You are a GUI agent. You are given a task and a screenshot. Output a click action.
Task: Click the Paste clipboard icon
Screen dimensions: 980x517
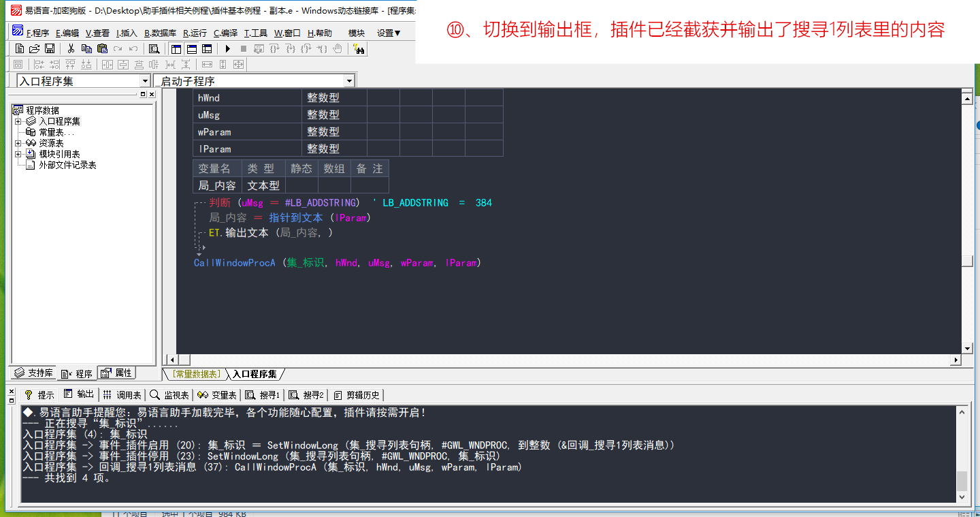tap(102, 48)
